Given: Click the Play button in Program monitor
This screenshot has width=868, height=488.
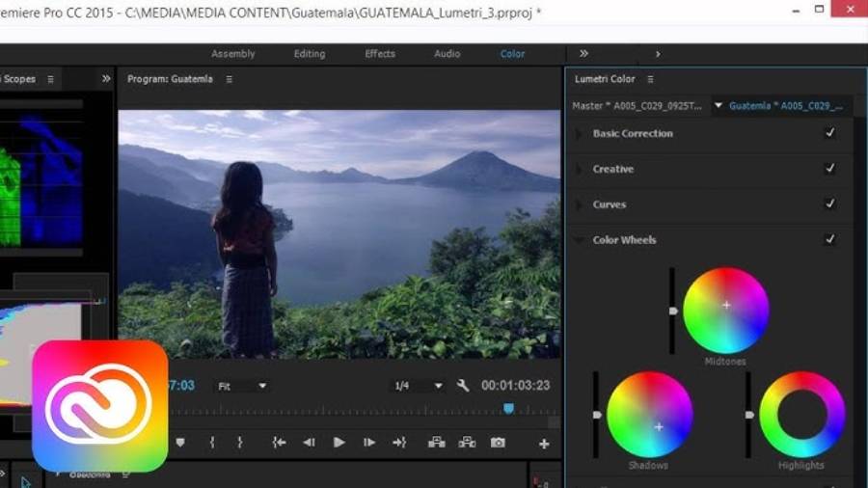Looking at the screenshot, I should coord(339,443).
